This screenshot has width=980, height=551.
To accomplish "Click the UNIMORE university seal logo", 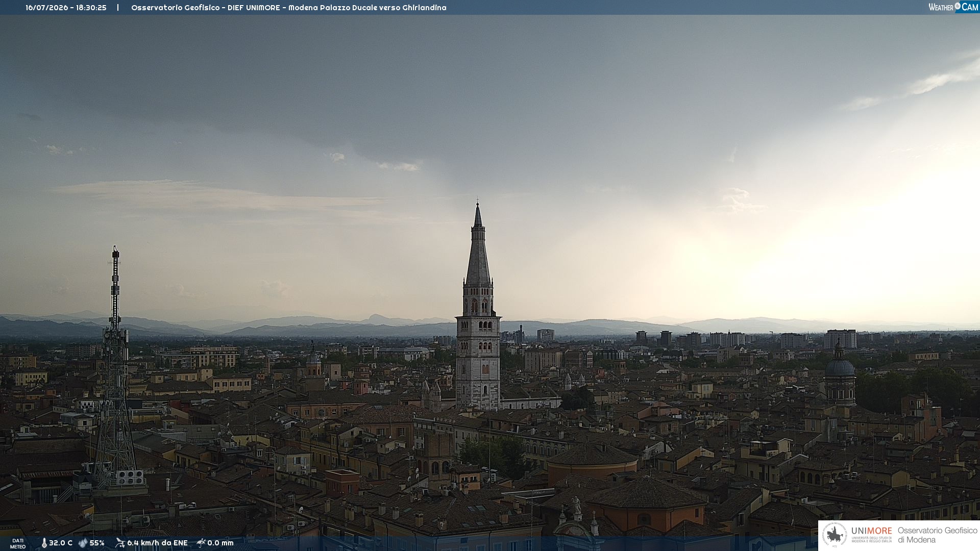I will click(834, 535).
